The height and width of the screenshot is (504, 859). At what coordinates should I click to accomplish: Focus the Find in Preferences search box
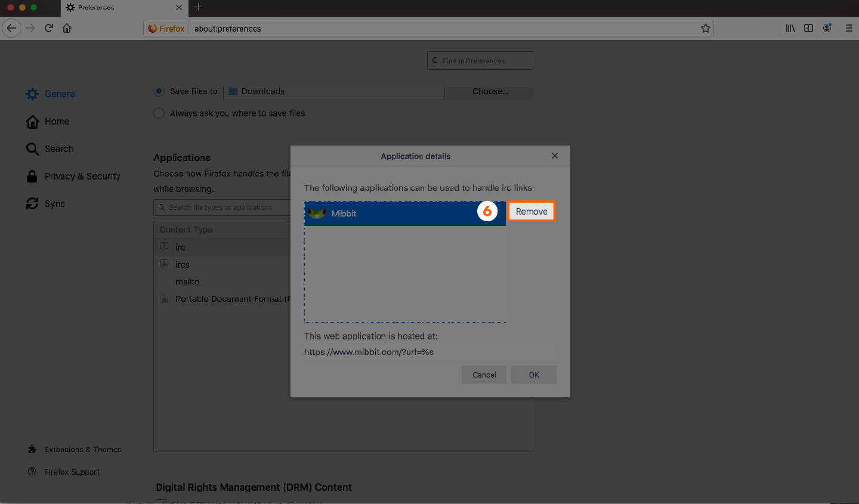[480, 60]
